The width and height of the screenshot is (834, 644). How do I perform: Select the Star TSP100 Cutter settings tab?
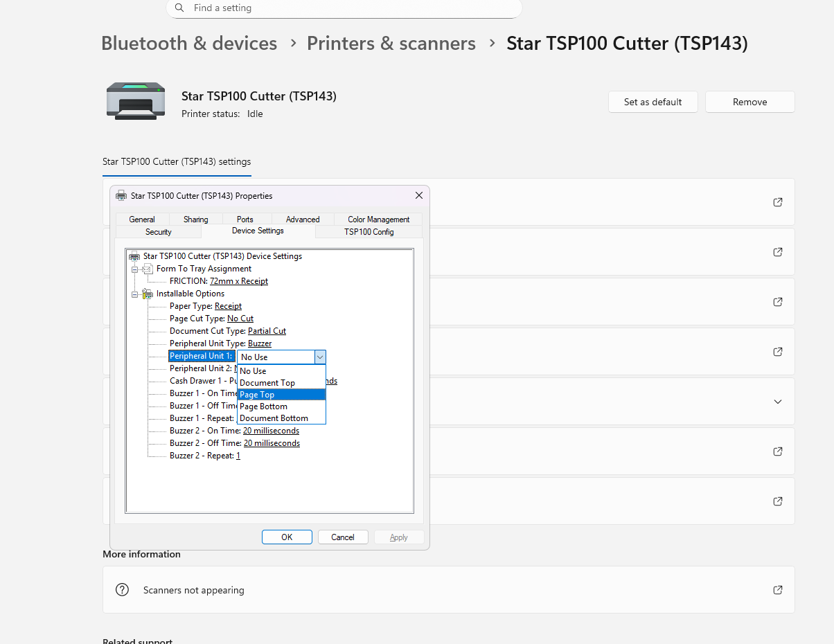click(177, 161)
